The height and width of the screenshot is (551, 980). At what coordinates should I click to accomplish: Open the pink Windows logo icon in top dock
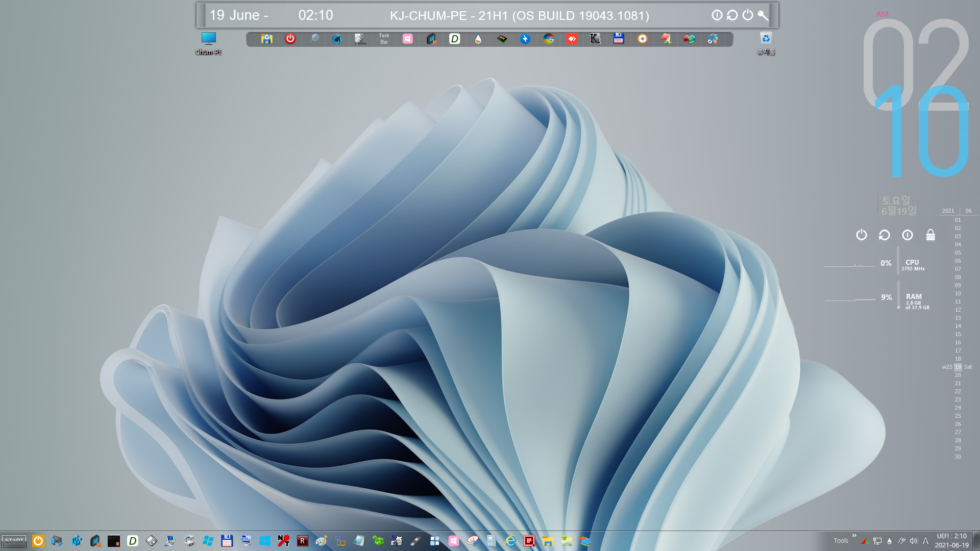tap(407, 39)
